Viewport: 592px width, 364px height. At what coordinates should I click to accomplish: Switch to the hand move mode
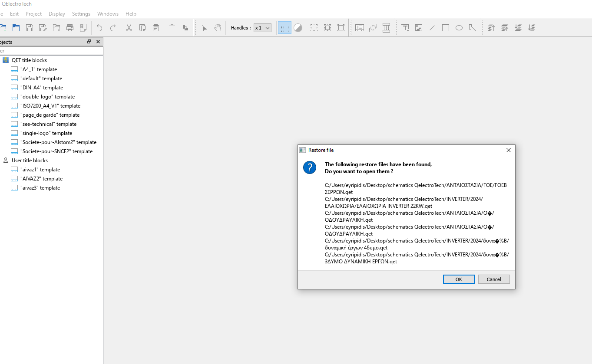[x=218, y=28]
